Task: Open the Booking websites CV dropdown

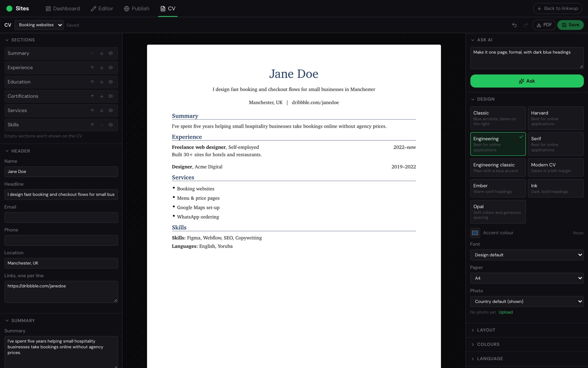Action: 39,25
